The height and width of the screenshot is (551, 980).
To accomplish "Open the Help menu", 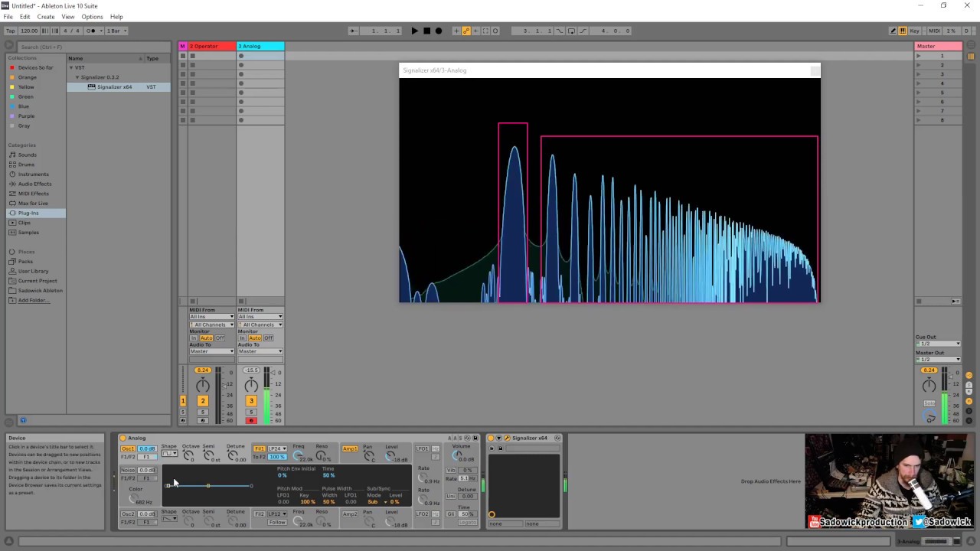I will 116,17.
